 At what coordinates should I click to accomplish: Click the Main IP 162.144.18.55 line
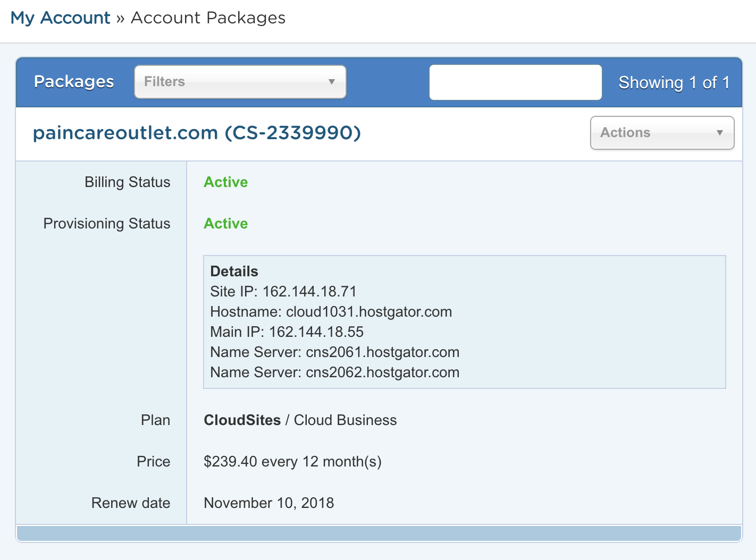tap(287, 332)
